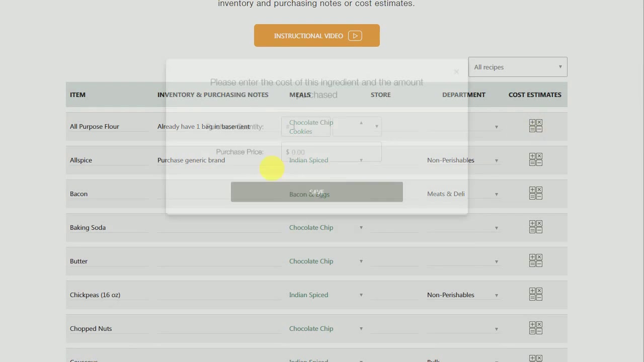Edit the All Purpose Flour item name
The height and width of the screenshot is (362, 644).
(109, 127)
